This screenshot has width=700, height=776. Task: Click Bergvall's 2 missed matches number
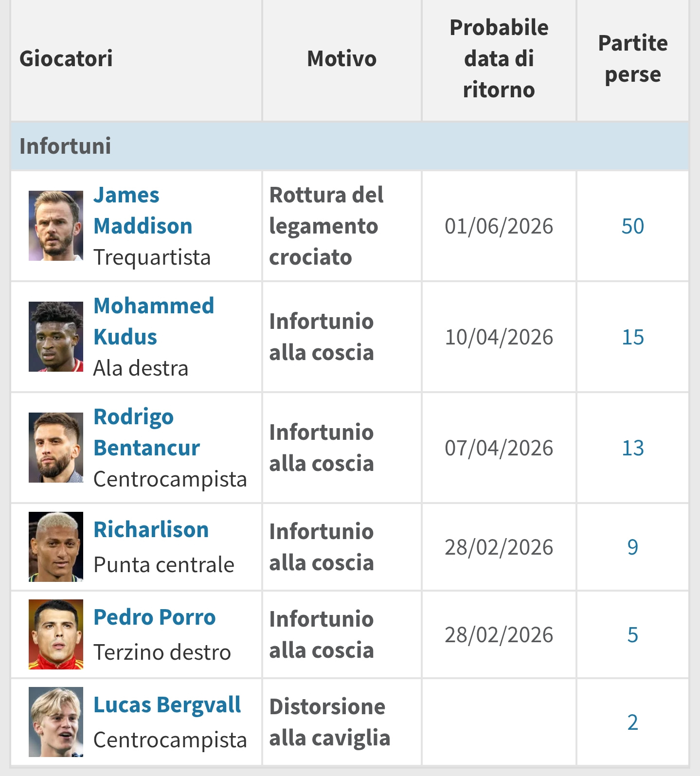tap(632, 722)
